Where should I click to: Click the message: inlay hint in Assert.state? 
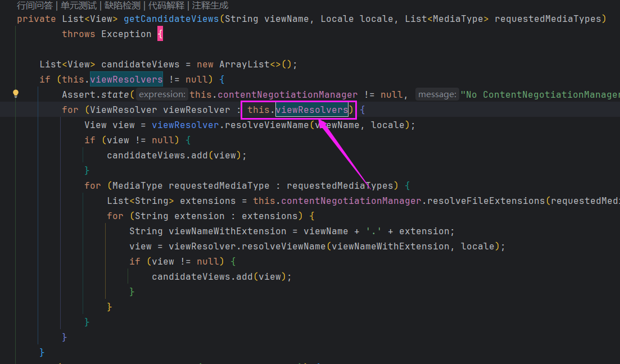coord(437,94)
